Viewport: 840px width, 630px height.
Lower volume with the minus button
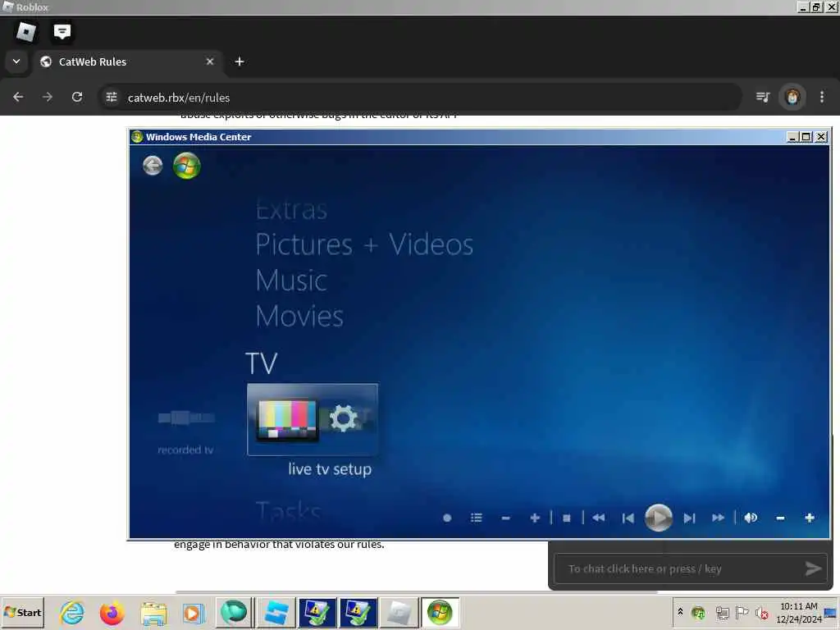[x=780, y=518]
